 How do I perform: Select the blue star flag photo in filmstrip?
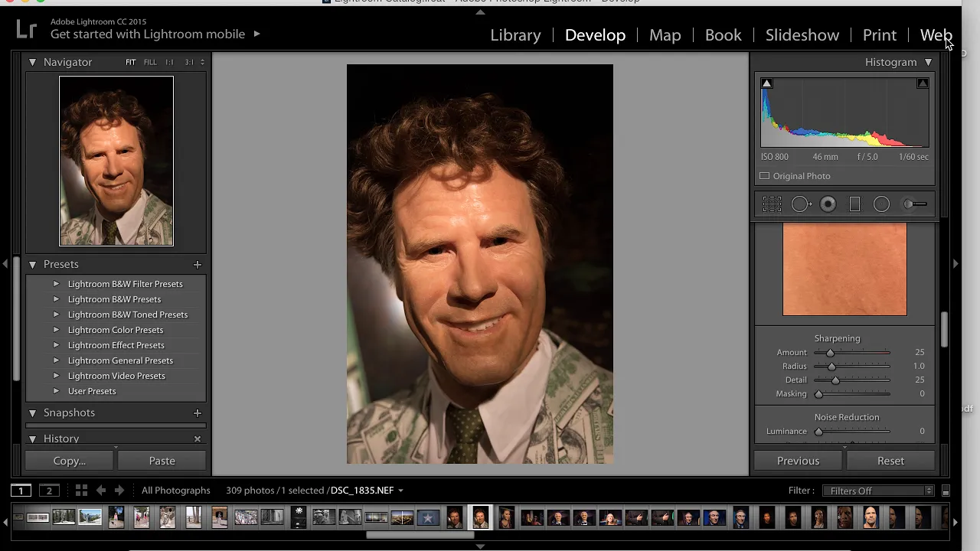tap(428, 518)
